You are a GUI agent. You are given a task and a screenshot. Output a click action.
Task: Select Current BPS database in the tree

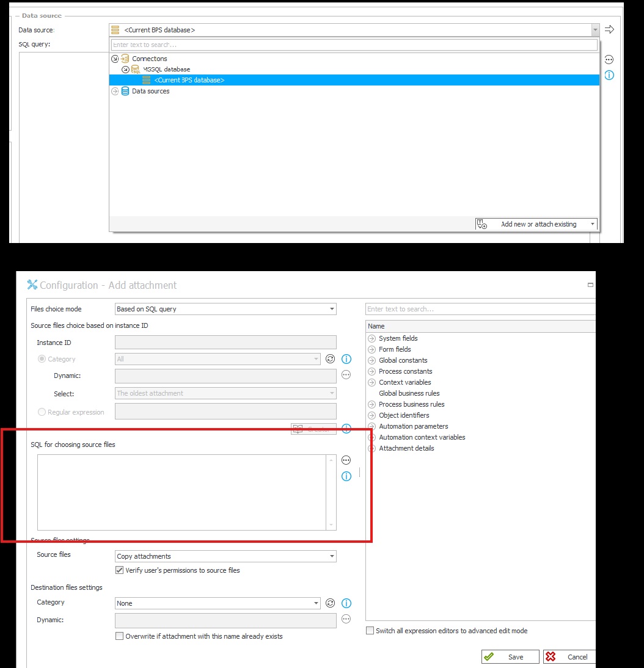189,80
